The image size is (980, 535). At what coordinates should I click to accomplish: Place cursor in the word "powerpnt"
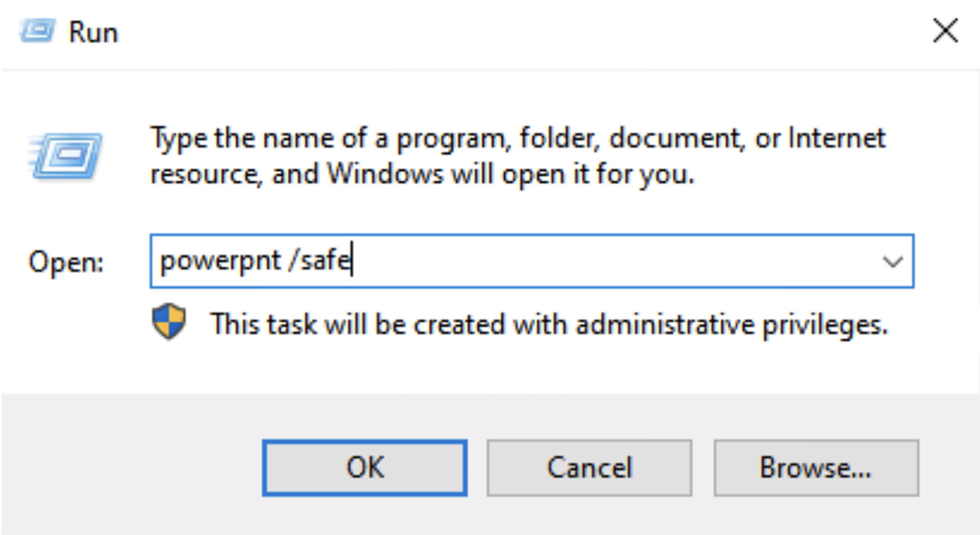220,261
